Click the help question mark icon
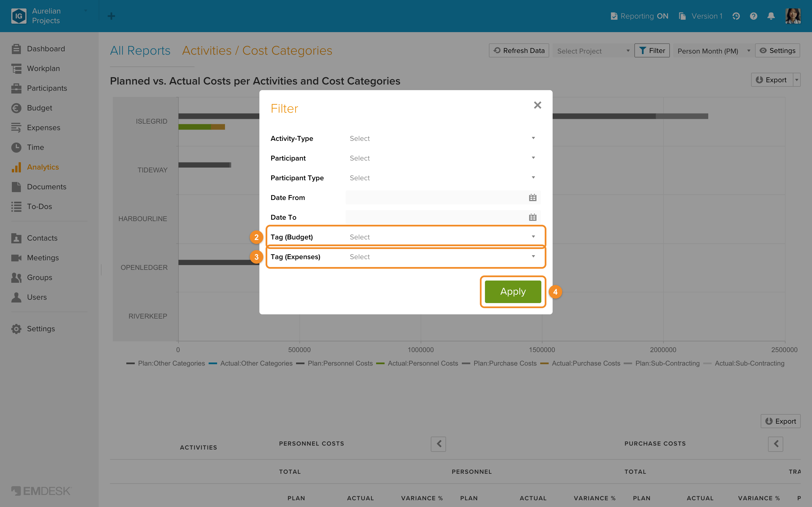The height and width of the screenshot is (507, 812). point(753,16)
